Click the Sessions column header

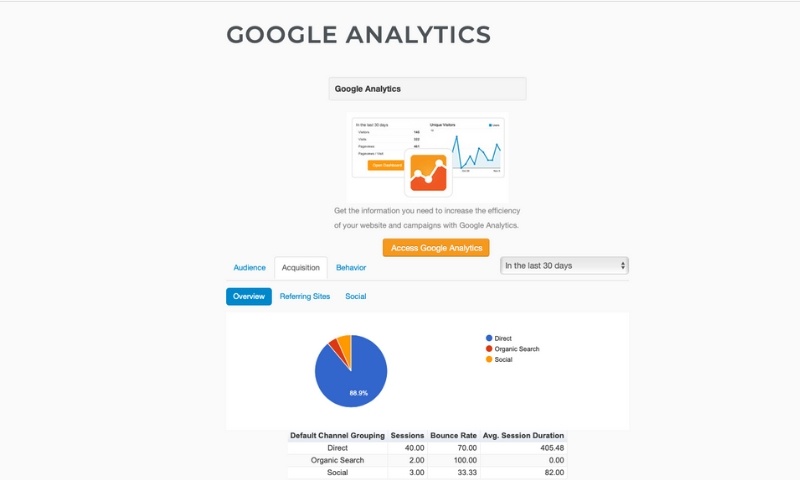pos(407,436)
